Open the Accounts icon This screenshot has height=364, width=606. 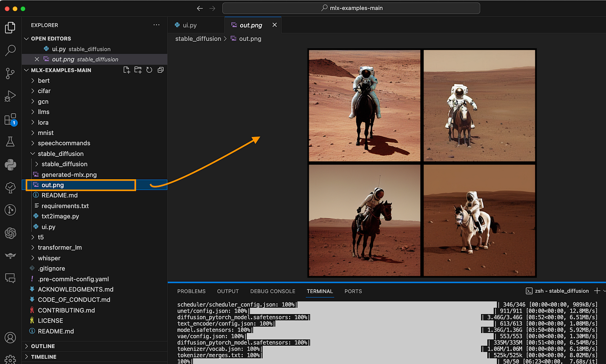click(x=10, y=338)
